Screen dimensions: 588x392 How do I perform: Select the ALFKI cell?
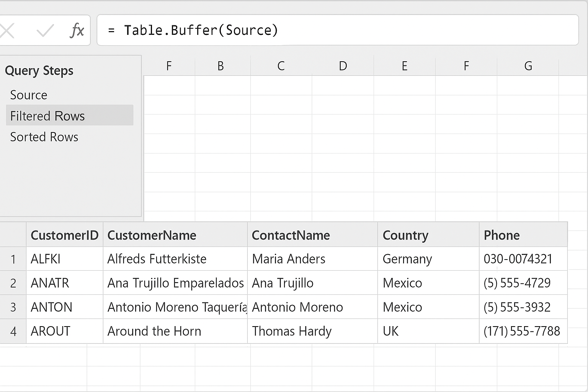click(x=64, y=259)
